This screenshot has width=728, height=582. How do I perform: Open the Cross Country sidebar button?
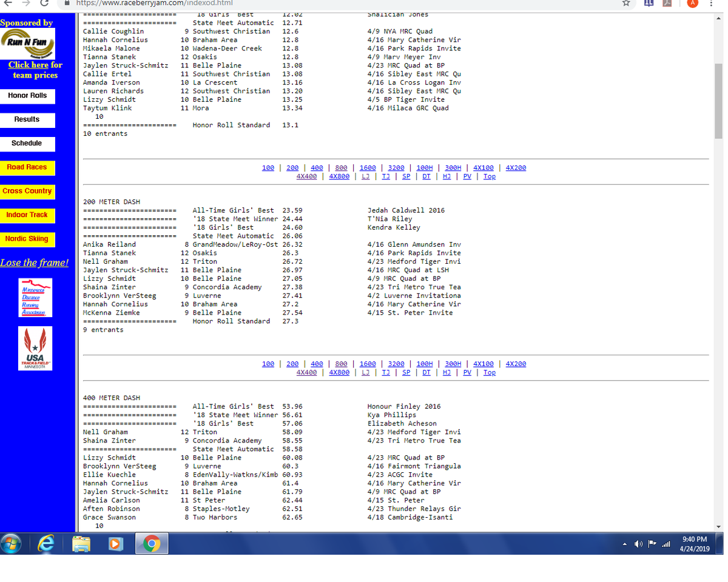pyautogui.click(x=27, y=191)
